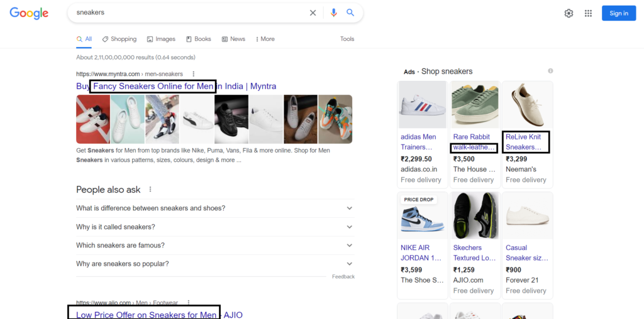Switch to the Shopping tab
Viewport: 644px width, 319px height.
tap(119, 39)
